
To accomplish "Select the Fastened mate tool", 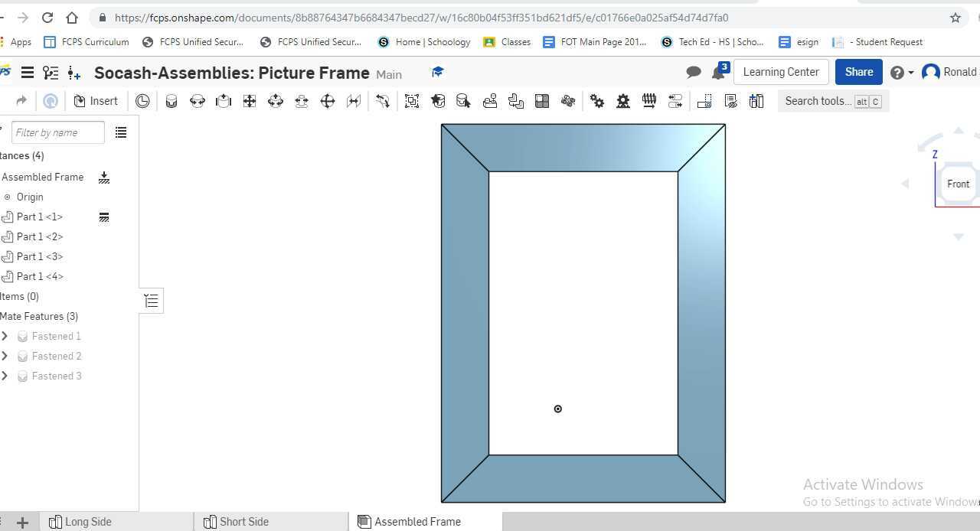I will [171, 100].
